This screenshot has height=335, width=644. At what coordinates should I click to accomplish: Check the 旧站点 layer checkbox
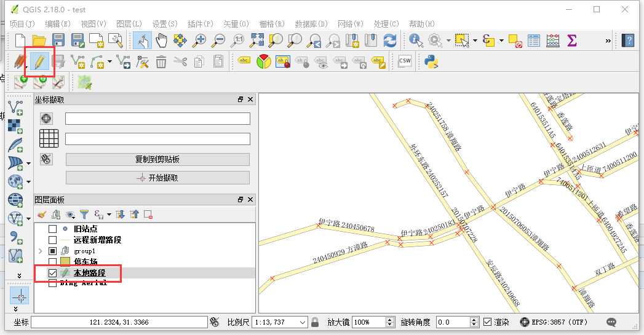pyautogui.click(x=52, y=229)
